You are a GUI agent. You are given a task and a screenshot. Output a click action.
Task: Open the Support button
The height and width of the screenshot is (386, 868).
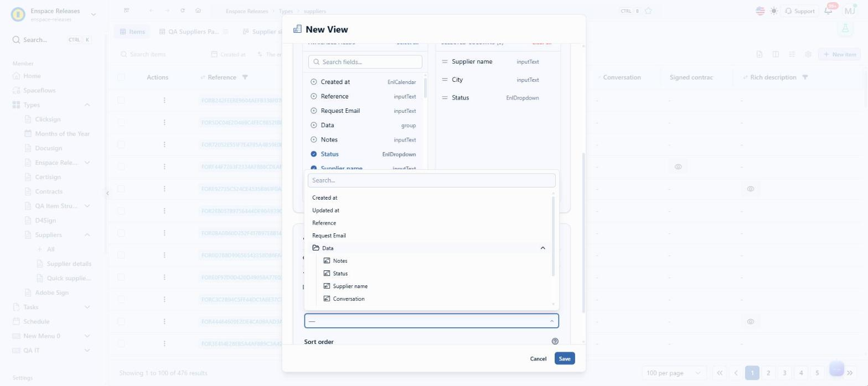[799, 11]
